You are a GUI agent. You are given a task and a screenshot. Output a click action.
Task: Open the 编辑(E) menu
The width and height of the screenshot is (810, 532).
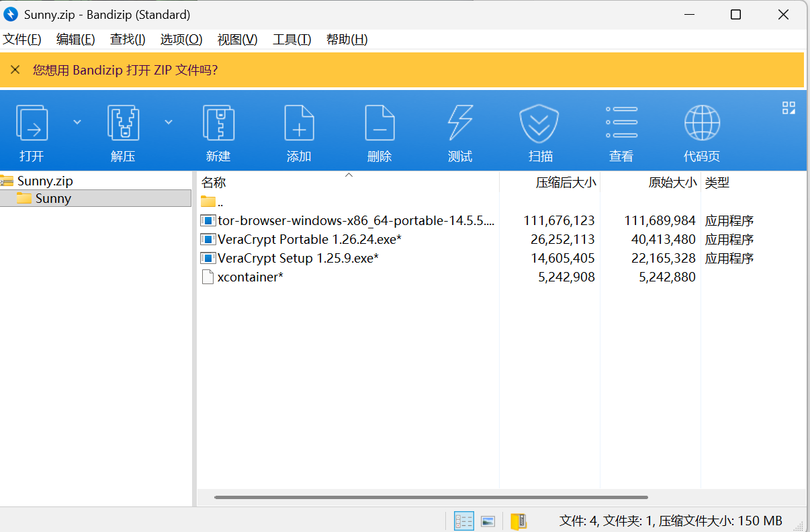coord(76,40)
